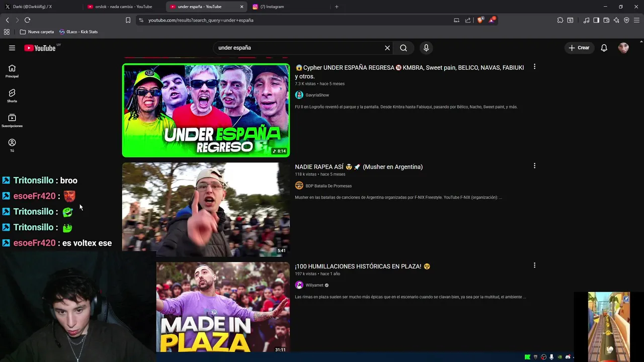Bookmark this page with the bookmark icon

tap(128, 20)
